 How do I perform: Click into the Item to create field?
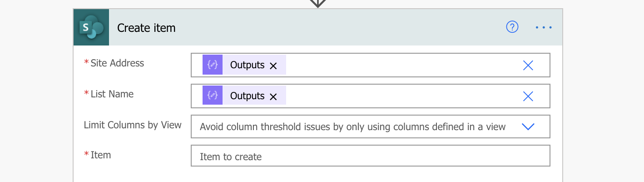click(371, 156)
